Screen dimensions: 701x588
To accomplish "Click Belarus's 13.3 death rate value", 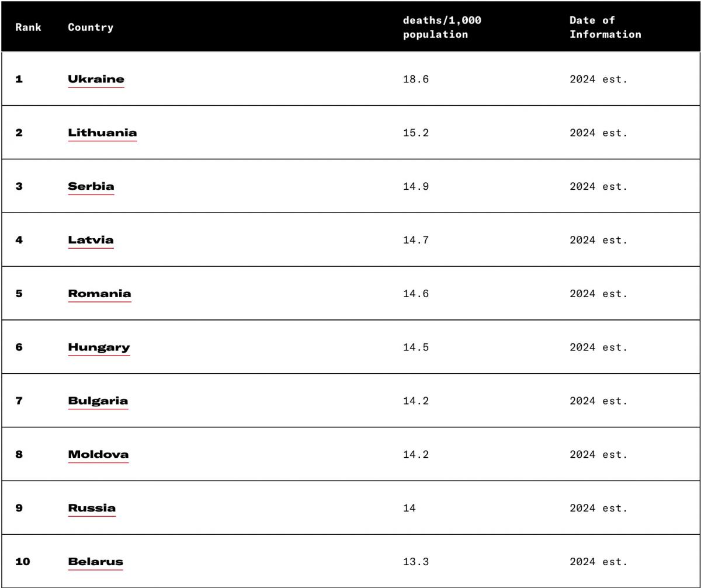I will tap(415, 562).
